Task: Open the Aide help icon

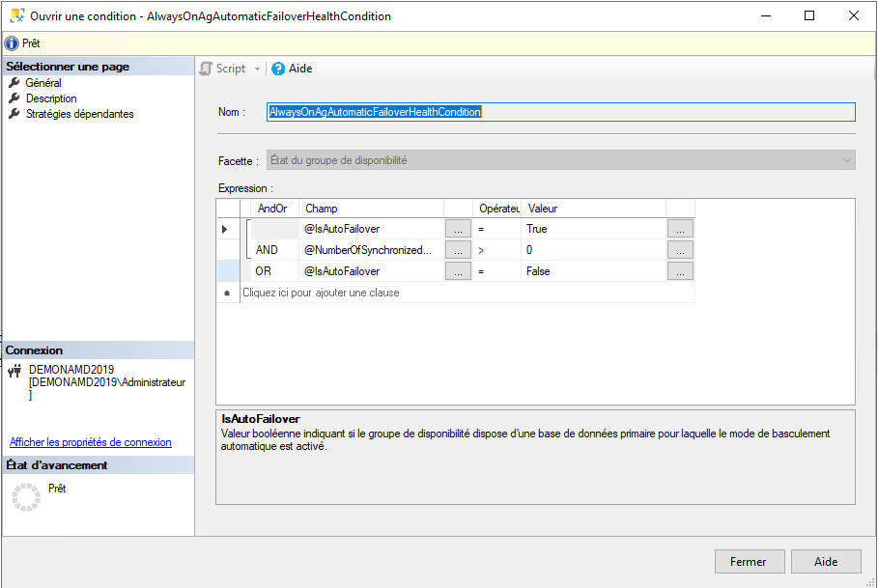Action: coord(278,69)
